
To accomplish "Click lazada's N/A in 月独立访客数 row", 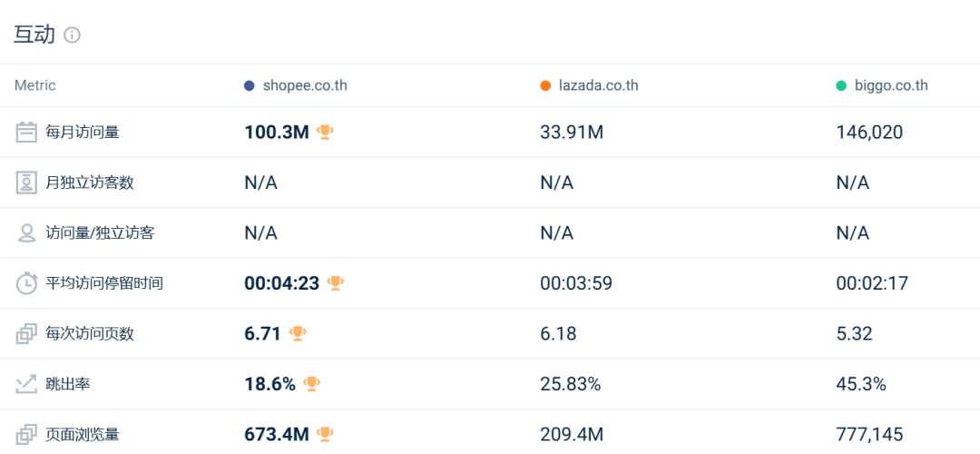I will [x=557, y=183].
